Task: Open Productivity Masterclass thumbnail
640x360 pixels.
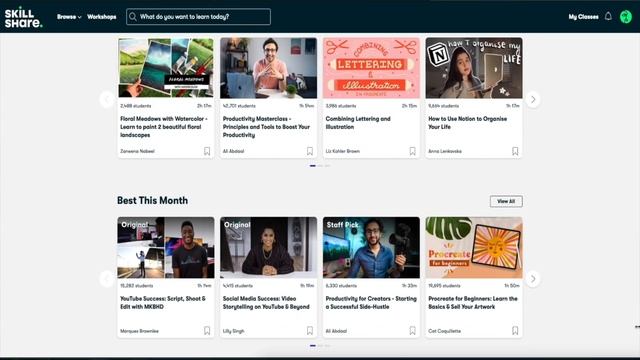Action: tap(269, 68)
